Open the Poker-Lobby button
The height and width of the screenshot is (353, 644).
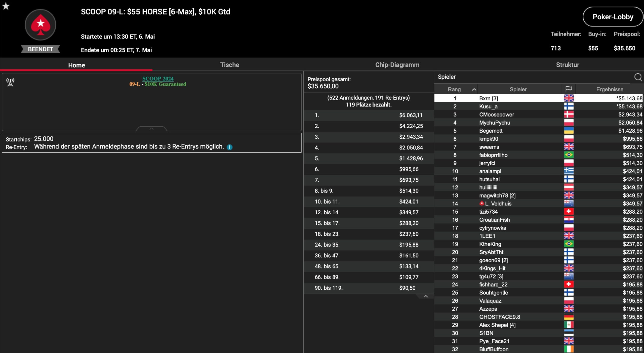click(613, 17)
